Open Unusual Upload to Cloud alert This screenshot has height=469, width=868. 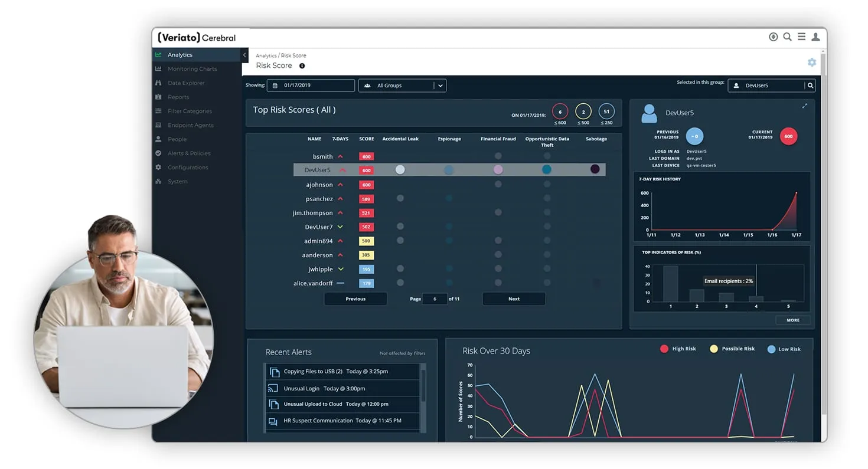(x=342, y=404)
